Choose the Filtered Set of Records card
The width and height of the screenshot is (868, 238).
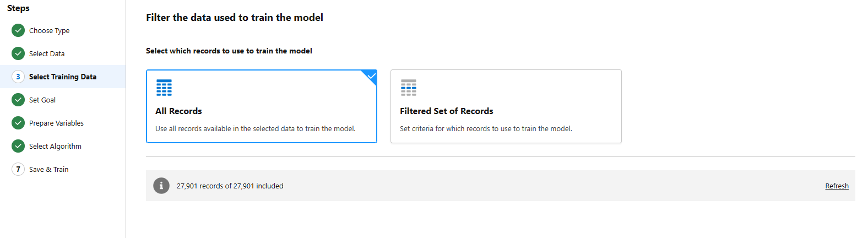point(506,106)
